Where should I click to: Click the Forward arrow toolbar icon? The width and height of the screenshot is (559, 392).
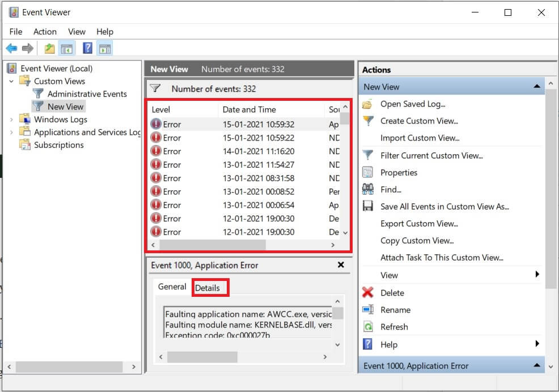(27, 49)
